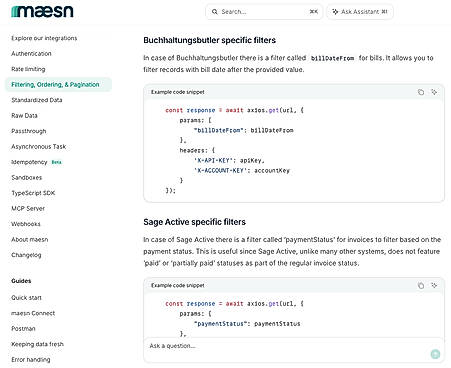Viewport: 451px width, 368px height.
Task: Open MCP Server page
Action: 28,208
